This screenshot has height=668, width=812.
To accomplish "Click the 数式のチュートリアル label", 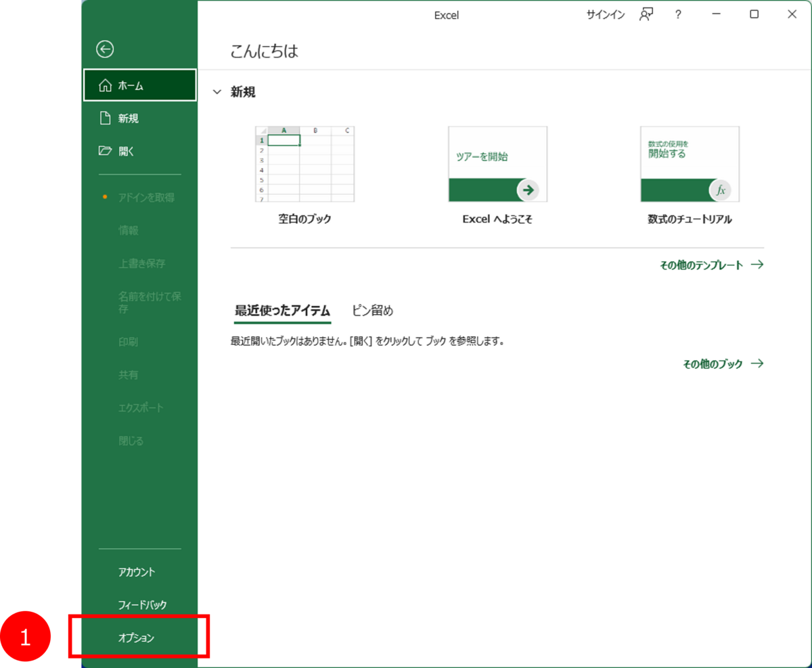I will [x=690, y=219].
